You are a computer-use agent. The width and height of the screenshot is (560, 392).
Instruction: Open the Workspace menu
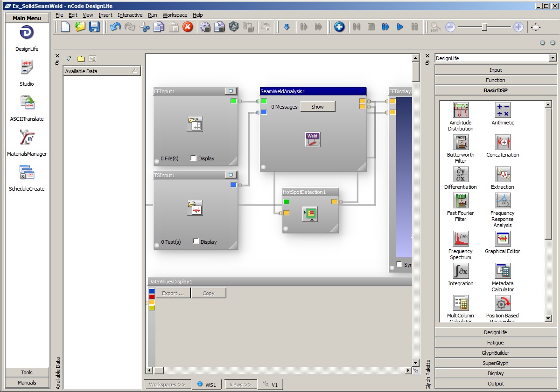pos(175,15)
